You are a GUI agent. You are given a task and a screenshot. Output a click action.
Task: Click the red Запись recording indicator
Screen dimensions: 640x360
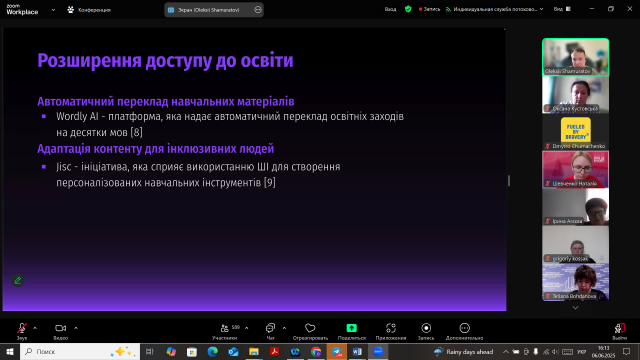coord(429,9)
